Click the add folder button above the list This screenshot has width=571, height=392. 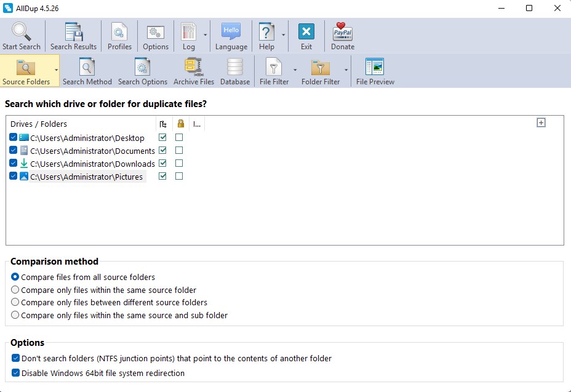(x=541, y=122)
